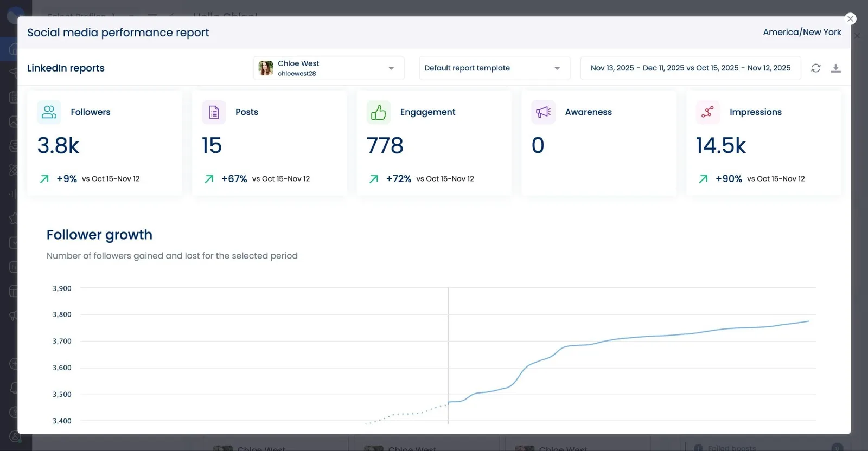
Task: Click the 778 engagement value
Action: [385, 146]
